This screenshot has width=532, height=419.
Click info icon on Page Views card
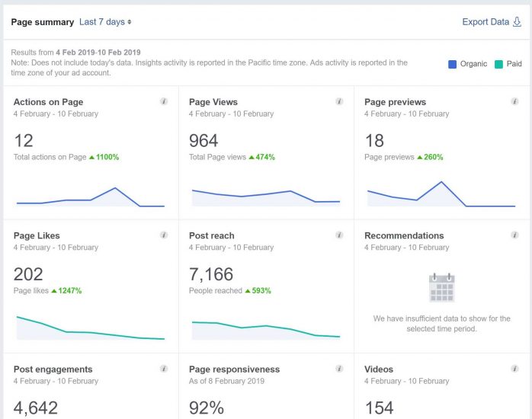click(339, 101)
